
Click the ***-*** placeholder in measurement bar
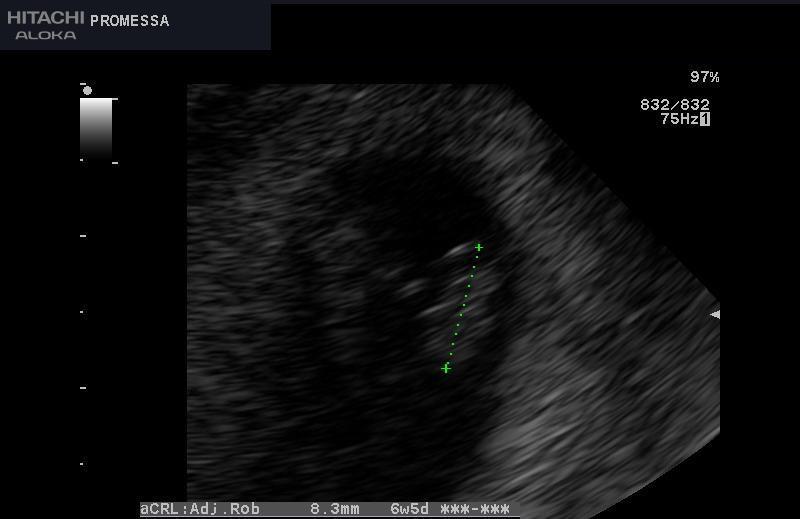(x=475, y=509)
